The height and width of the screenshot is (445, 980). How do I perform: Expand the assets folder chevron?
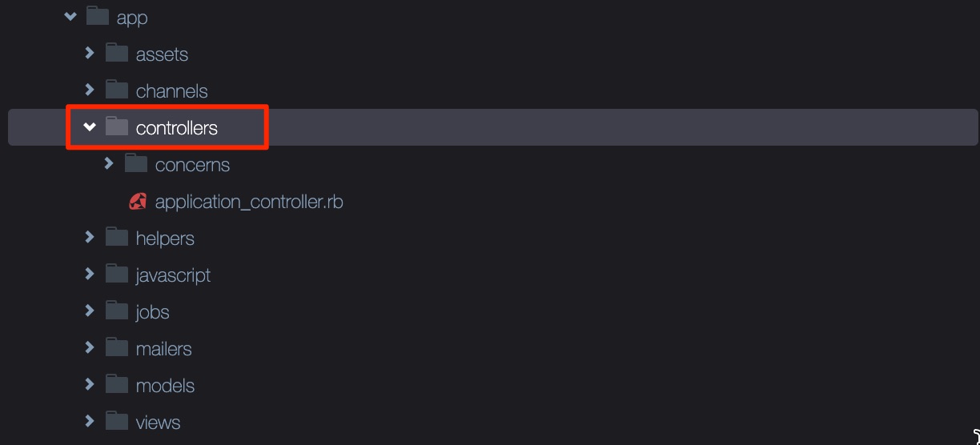pos(90,53)
